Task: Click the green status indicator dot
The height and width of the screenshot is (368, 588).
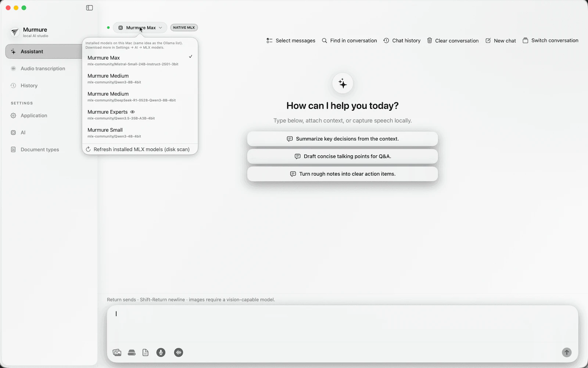Action: (108, 28)
